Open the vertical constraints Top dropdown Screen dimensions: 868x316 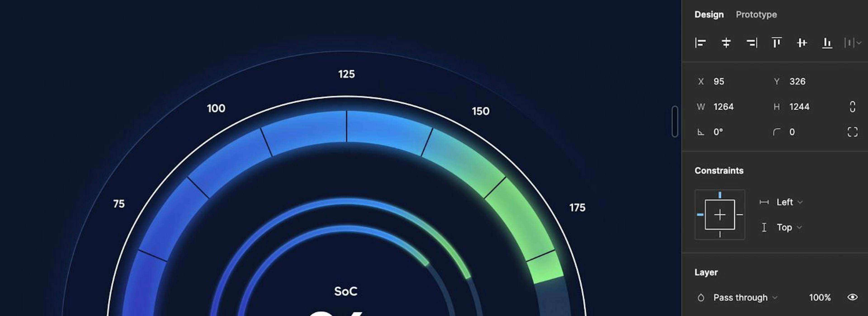(x=786, y=227)
